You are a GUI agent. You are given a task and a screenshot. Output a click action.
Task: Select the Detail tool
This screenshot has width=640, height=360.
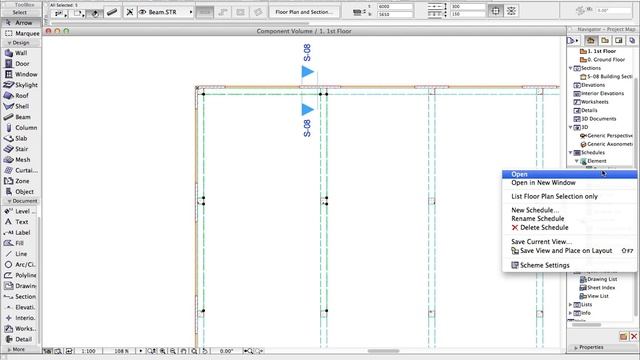[x=20, y=339]
